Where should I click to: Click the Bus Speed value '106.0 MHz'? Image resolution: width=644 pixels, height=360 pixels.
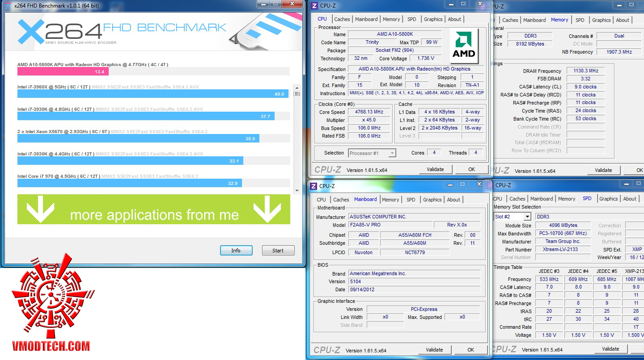point(369,128)
